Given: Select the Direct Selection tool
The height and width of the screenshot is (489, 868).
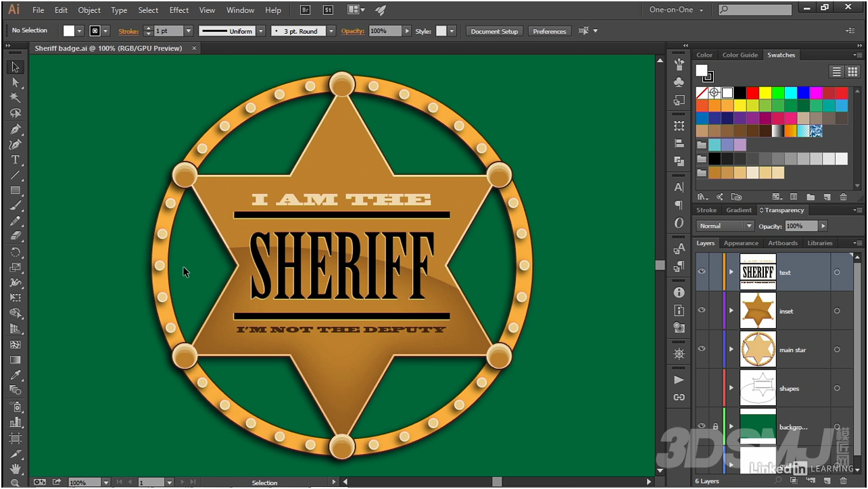Looking at the screenshot, I should [15, 82].
